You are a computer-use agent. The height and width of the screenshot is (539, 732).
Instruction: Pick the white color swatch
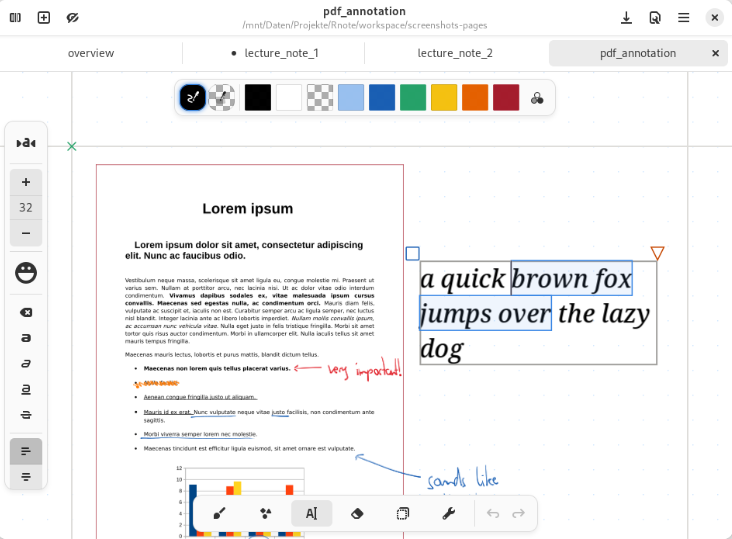pos(289,98)
